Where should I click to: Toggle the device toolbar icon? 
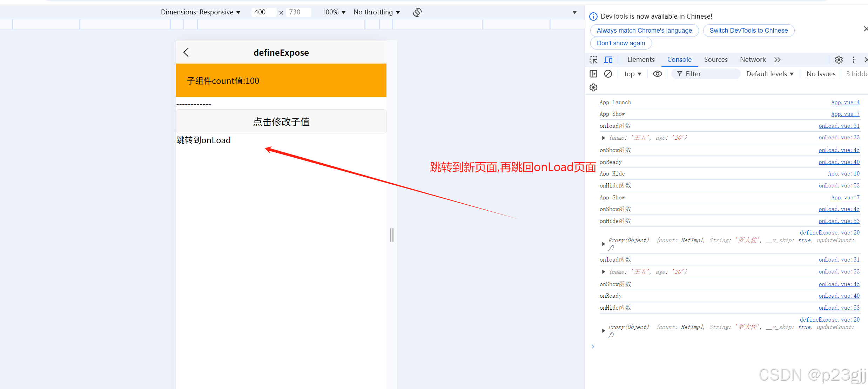pos(608,60)
